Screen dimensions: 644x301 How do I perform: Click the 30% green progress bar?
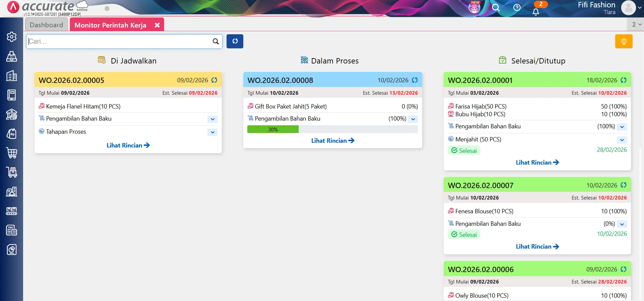273,130
